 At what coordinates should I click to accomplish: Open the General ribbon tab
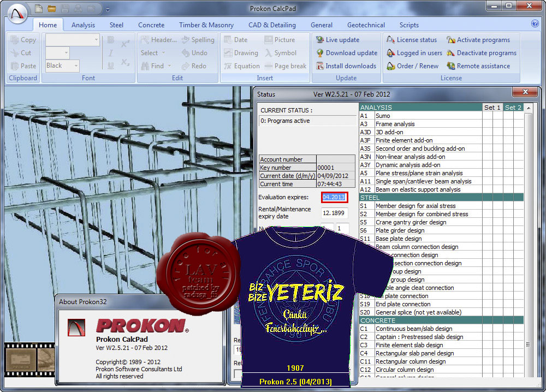click(322, 25)
